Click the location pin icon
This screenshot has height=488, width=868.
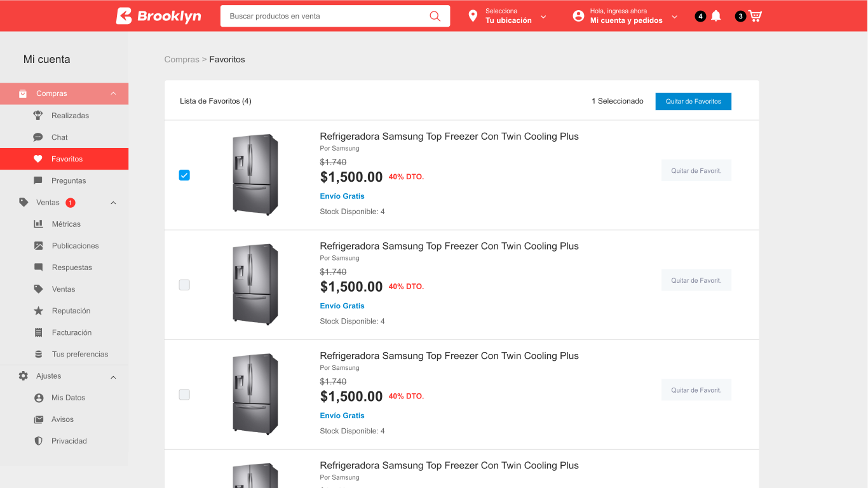[x=473, y=16]
